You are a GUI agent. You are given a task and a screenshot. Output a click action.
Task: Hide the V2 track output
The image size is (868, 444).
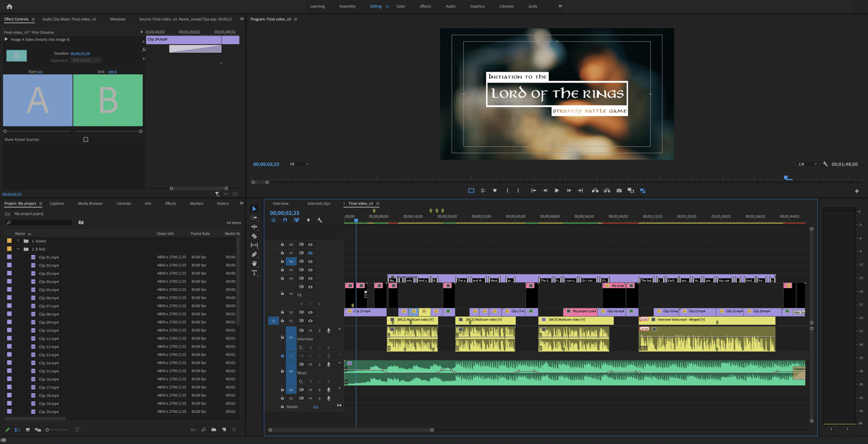click(310, 312)
